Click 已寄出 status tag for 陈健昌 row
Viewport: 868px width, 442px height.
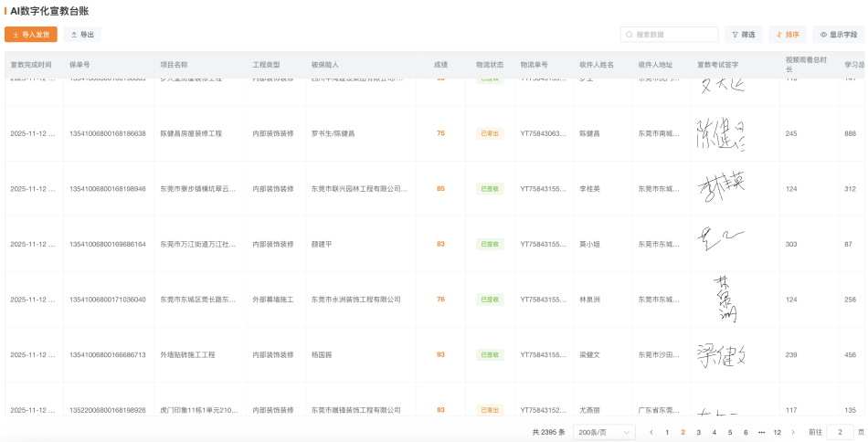click(x=490, y=133)
